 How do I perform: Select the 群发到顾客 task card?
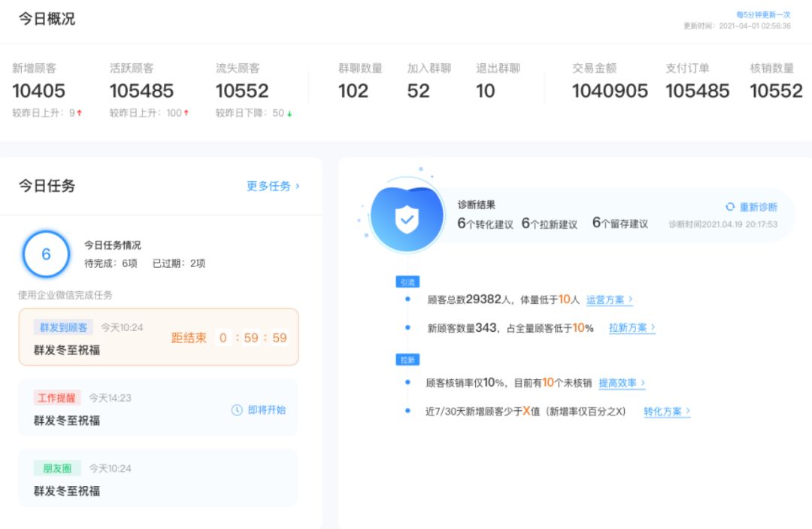click(158, 337)
